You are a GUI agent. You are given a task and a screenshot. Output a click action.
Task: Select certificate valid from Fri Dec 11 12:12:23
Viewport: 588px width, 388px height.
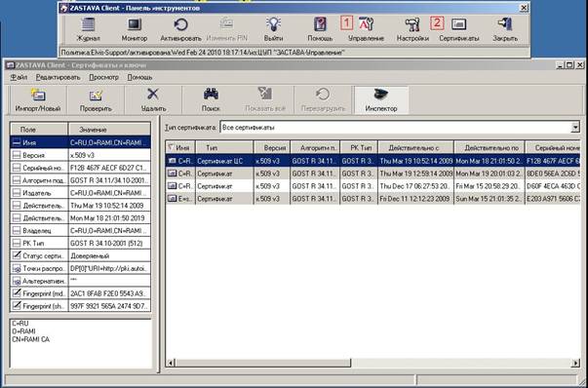coord(372,198)
